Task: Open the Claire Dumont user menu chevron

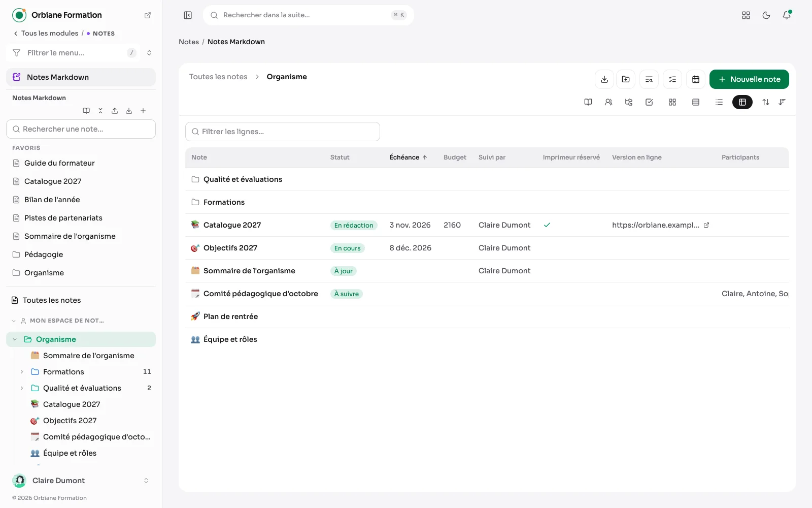Action: 146,481
